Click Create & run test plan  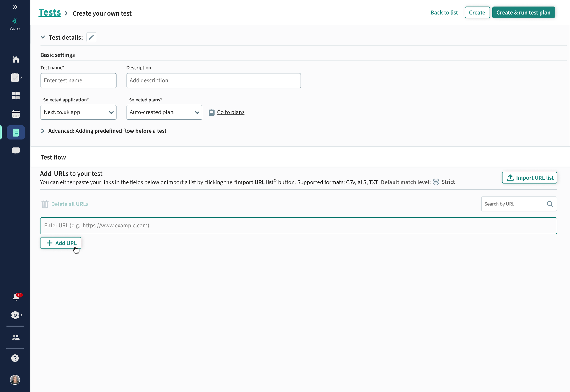523,13
